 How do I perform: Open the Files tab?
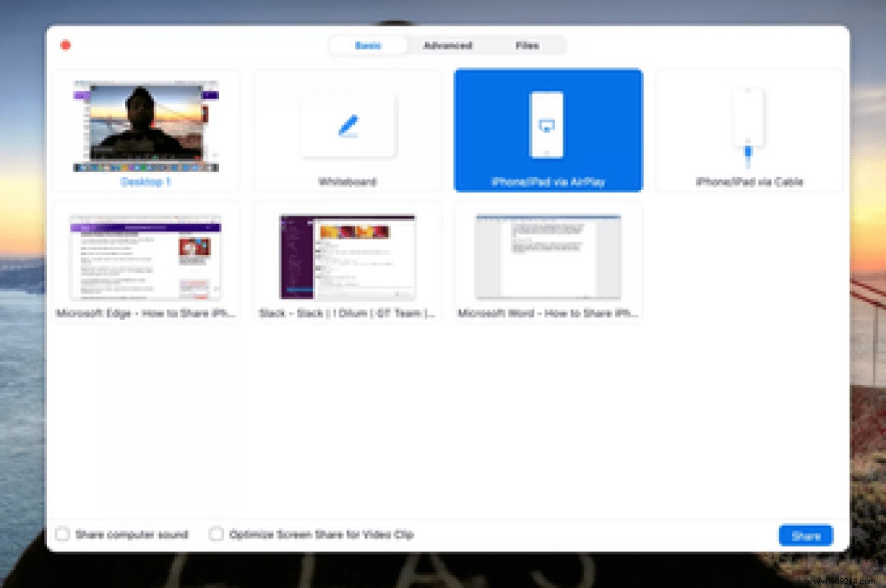527,45
